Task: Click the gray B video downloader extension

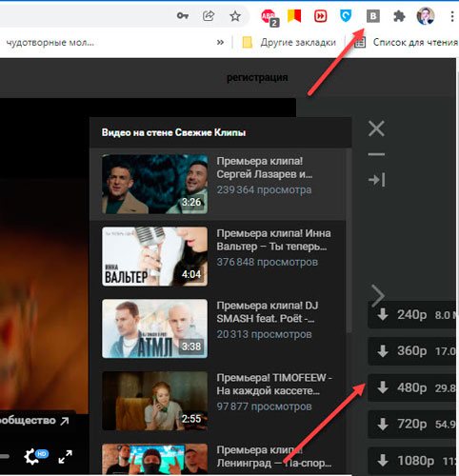Action: (x=373, y=16)
